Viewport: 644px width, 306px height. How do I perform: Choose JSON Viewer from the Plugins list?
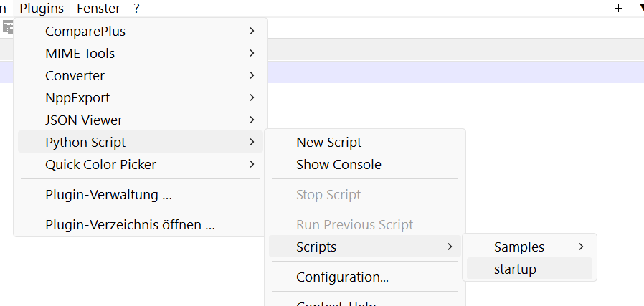point(84,120)
